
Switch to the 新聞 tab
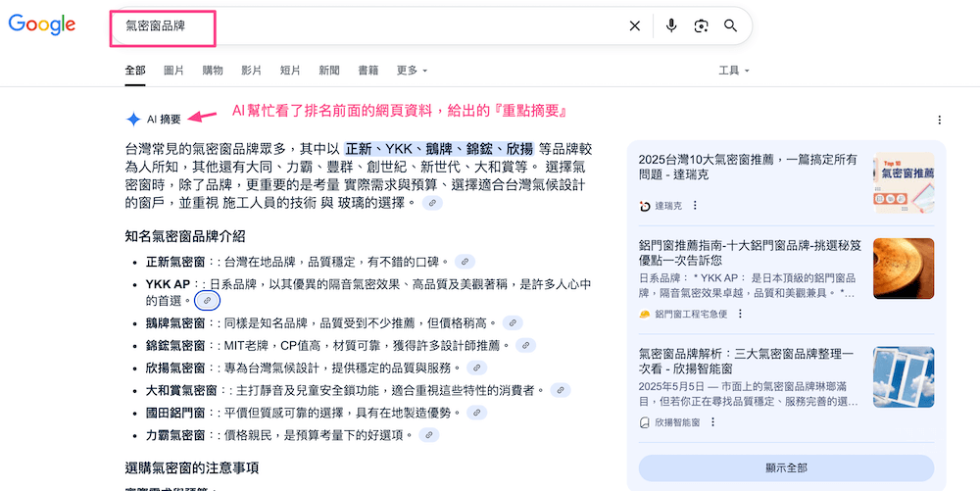(328, 71)
